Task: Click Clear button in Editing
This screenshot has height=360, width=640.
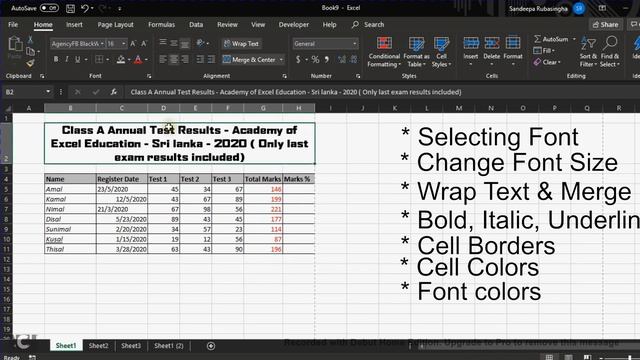Action: tap(546, 62)
